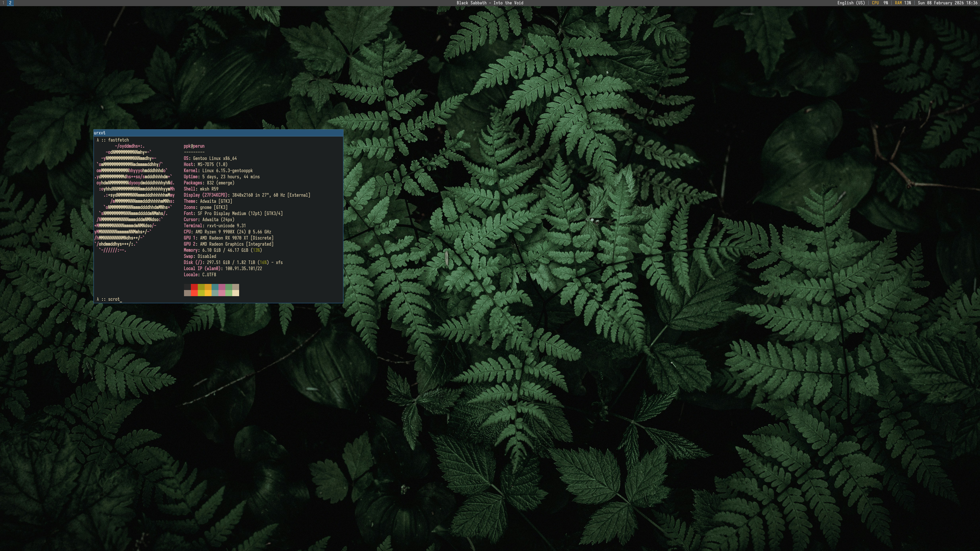Switch to workspace 1 in the bar
Image resolution: width=980 pixels, height=551 pixels.
(3, 3)
